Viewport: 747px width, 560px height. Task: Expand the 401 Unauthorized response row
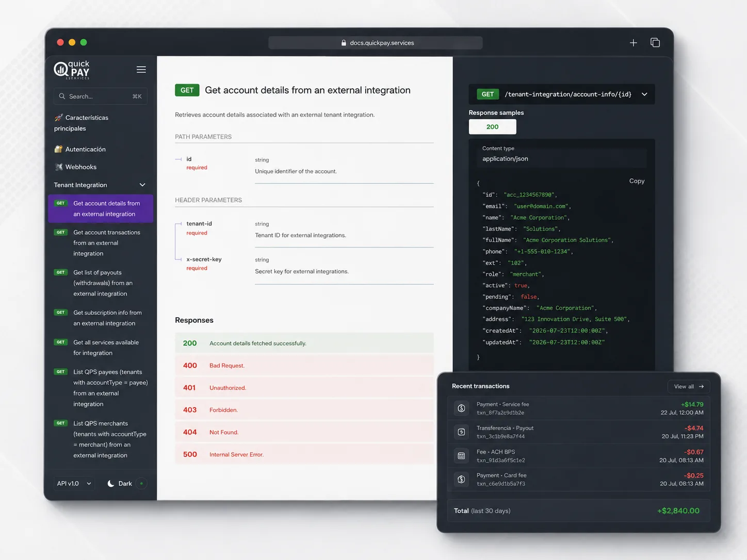[x=304, y=388]
